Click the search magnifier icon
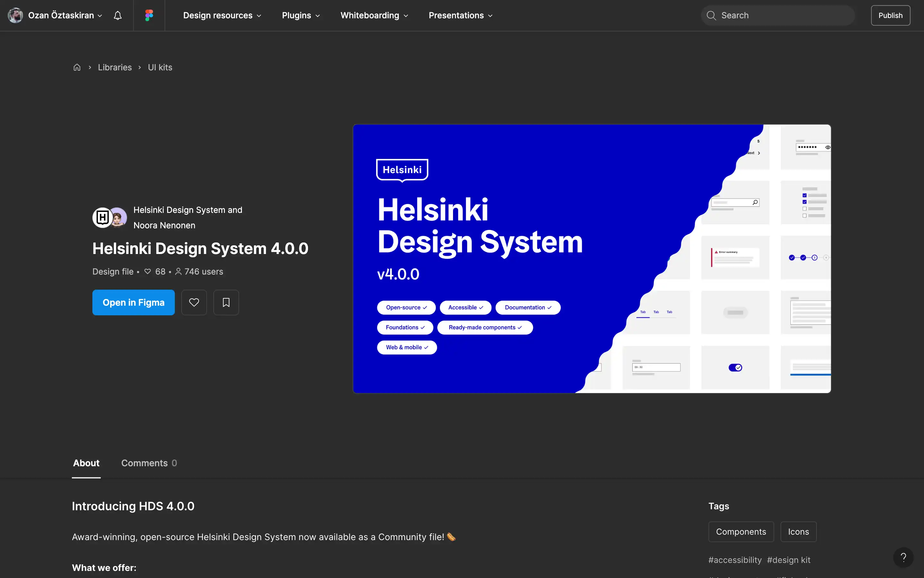 (711, 15)
